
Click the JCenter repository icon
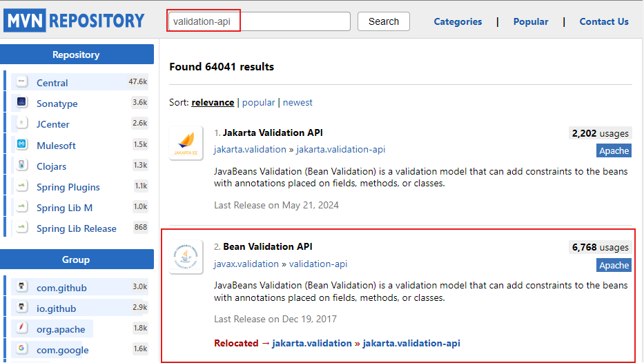click(x=22, y=123)
